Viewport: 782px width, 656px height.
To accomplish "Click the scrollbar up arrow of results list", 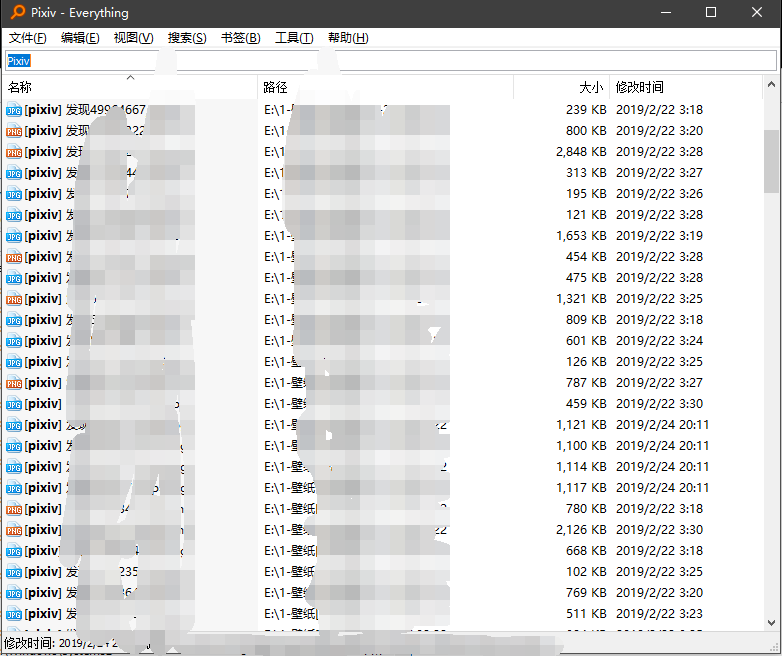I will point(771,84).
